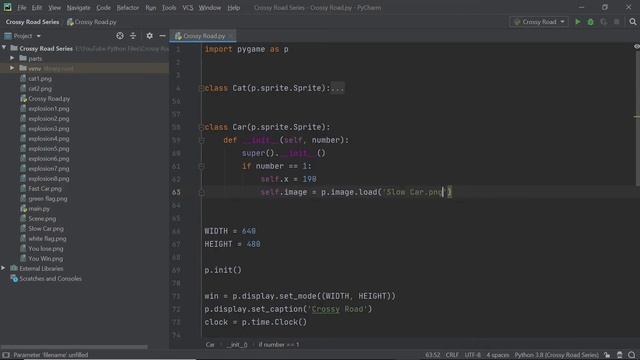The height and width of the screenshot is (360, 640).
Task: Open Scratches and Consoles node
Action: [x=51, y=278]
